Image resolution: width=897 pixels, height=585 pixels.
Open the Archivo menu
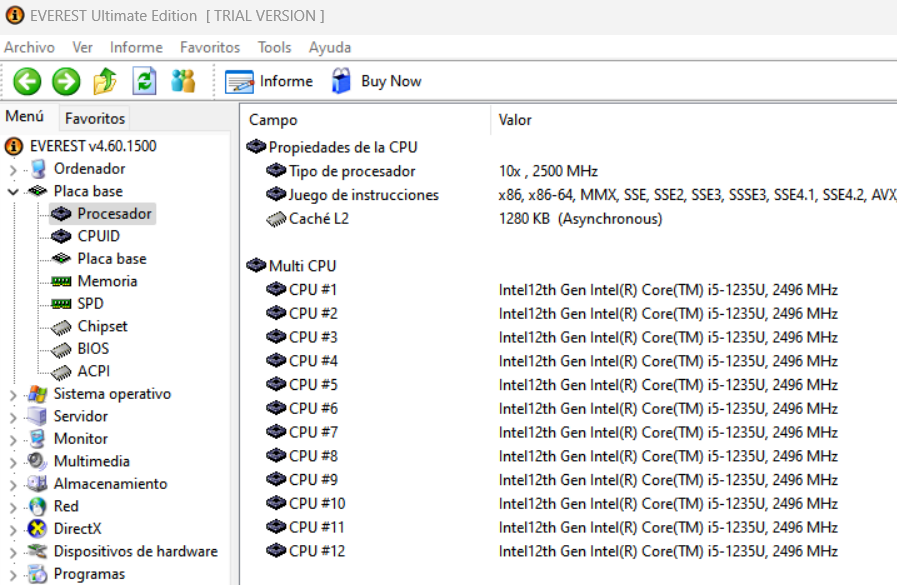[x=29, y=47]
